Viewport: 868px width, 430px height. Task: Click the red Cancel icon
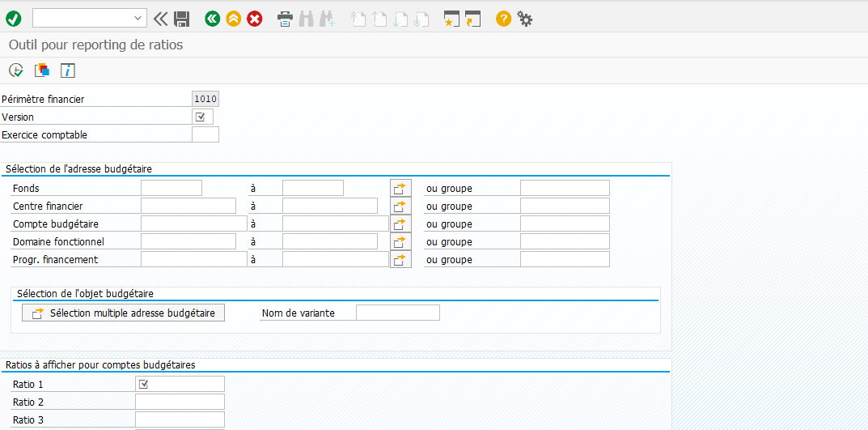tap(255, 18)
